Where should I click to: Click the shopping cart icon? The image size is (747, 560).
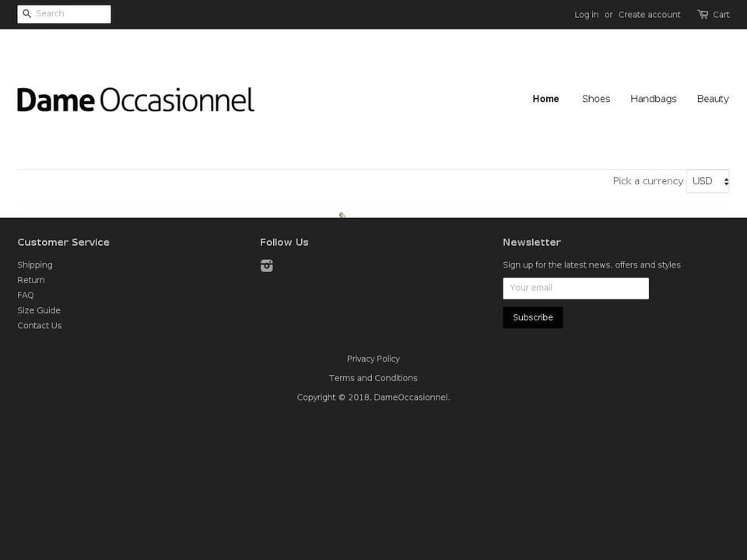[703, 14]
